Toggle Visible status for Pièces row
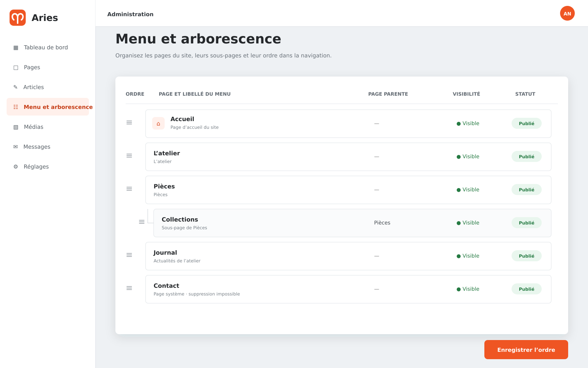 click(468, 190)
